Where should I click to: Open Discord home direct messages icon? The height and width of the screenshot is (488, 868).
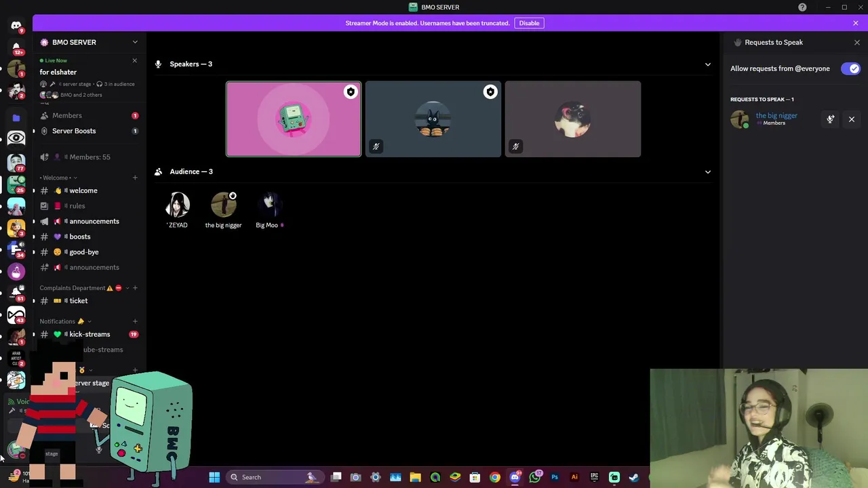(16, 26)
